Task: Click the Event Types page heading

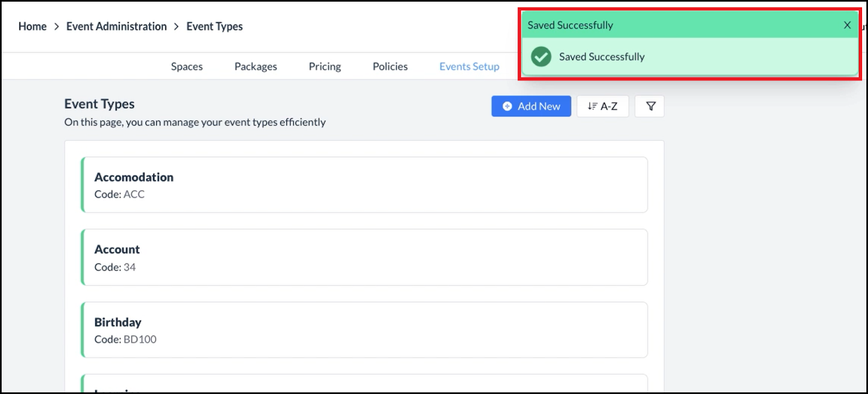Action: pyautogui.click(x=99, y=104)
